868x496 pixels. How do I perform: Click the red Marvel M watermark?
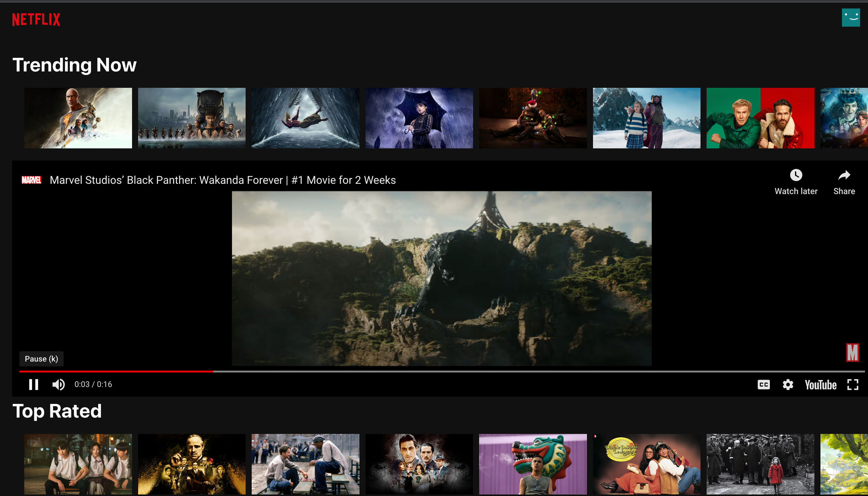852,352
